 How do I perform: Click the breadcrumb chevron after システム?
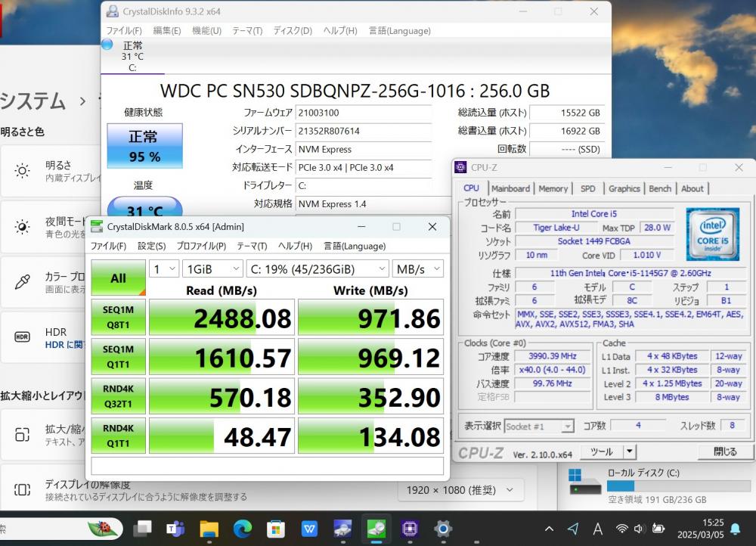click(83, 101)
